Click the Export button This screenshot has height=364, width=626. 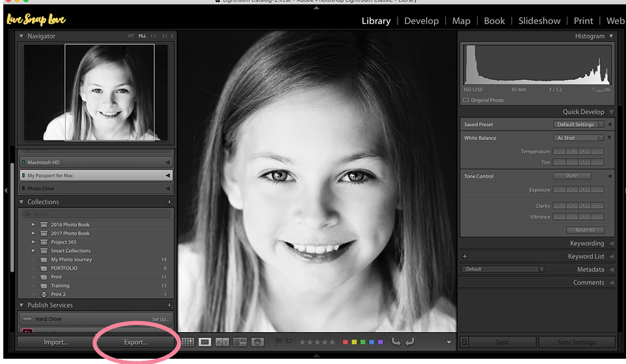click(x=135, y=342)
